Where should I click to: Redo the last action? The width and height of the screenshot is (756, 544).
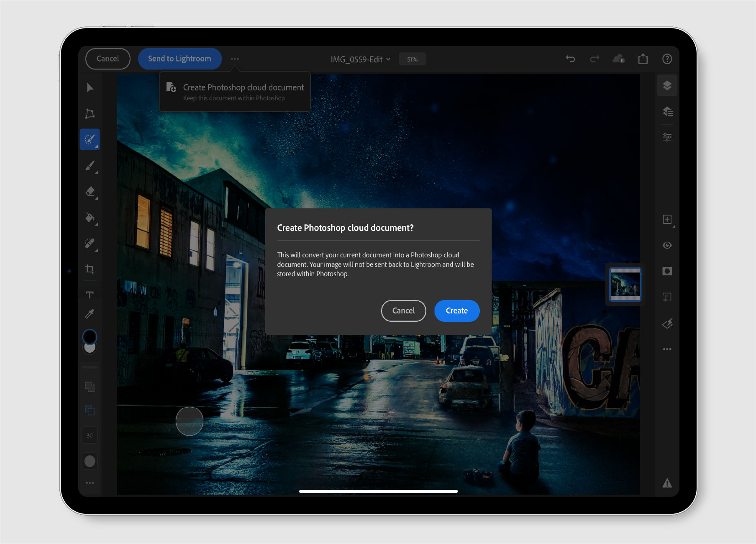click(x=595, y=59)
